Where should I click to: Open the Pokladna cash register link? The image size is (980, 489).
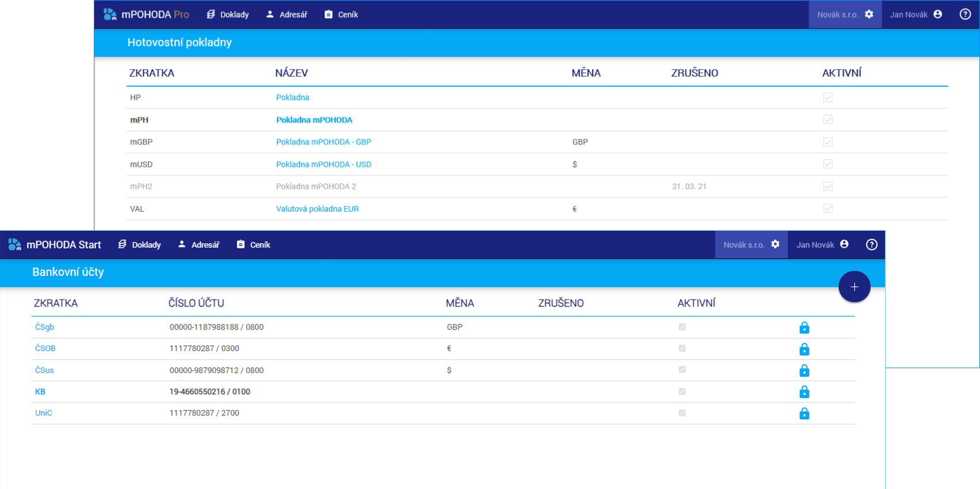point(292,97)
